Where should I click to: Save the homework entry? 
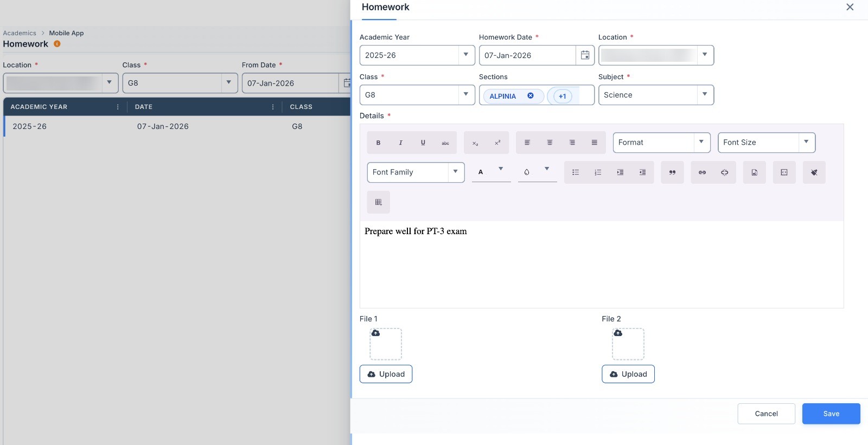click(x=831, y=414)
